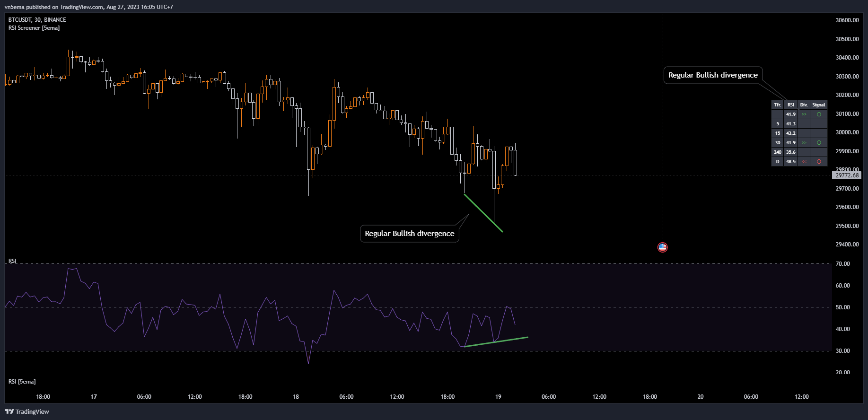
Task: Click the current price tag 29772.68
Action: (847, 175)
